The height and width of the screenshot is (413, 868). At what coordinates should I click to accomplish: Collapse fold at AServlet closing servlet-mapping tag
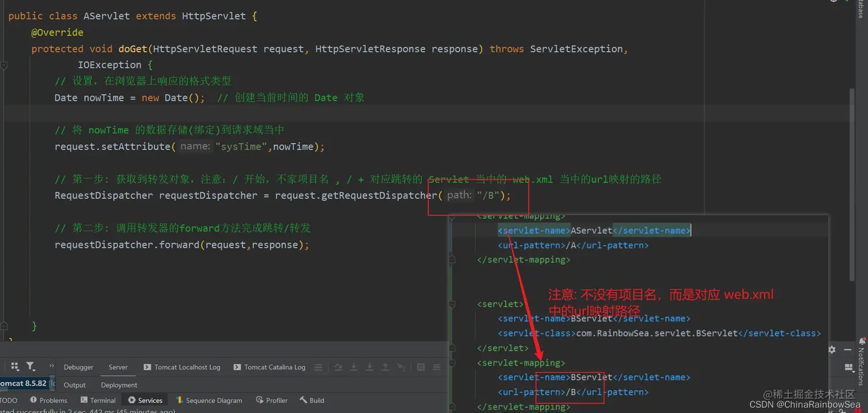[x=452, y=260]
